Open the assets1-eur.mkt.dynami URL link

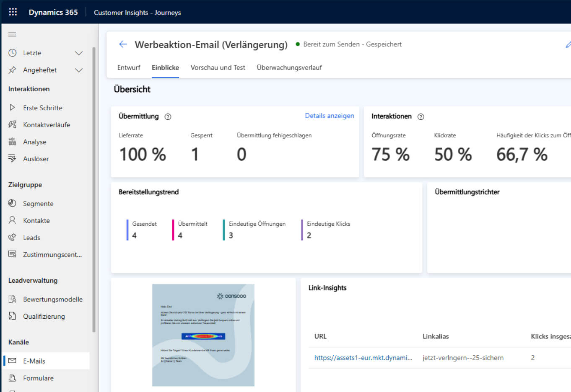click(363, 358)
